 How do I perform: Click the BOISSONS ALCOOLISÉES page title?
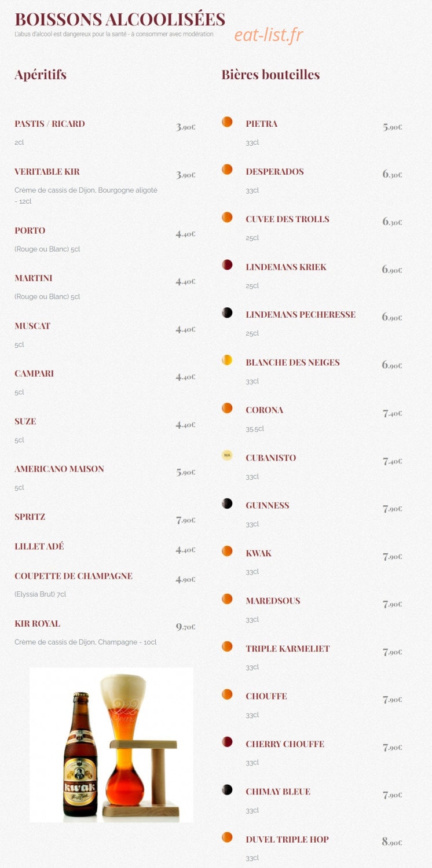pos(120,19)
